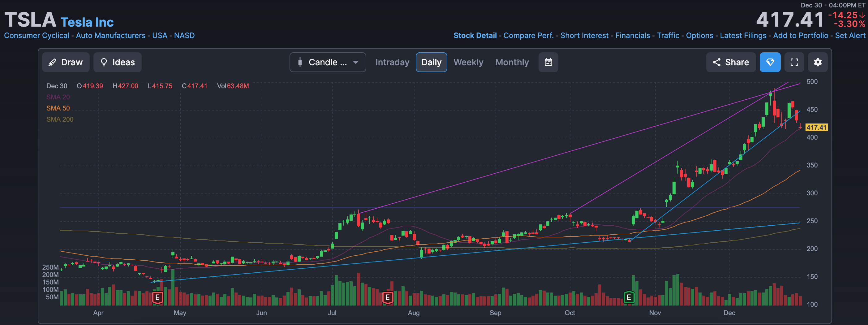The height and width of the screenshot is (325, 868).
Task: Click the Nov label on the time axis
Action: (x=655, y=313)
